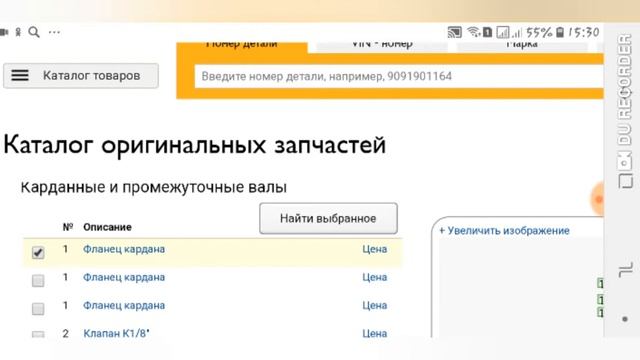Viewport: 640px width, 360px height.
Task: Open the three-dots overflow in status bar
Action: pos(54,32)
